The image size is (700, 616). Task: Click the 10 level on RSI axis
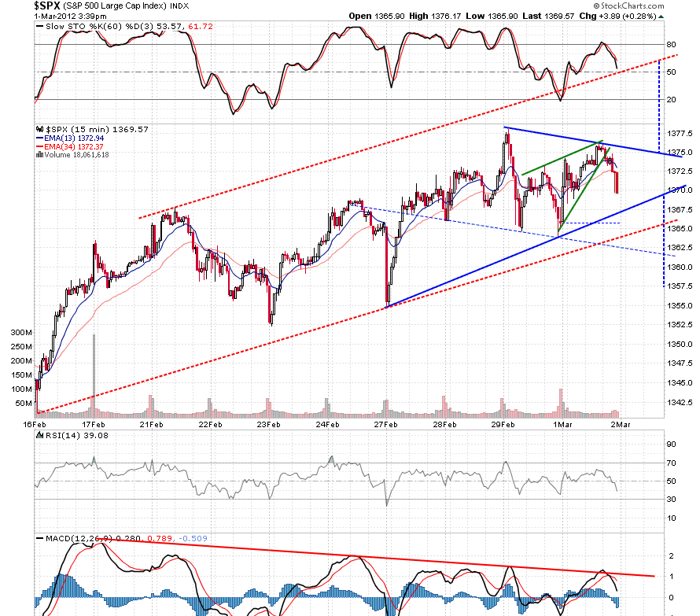pos(671,518)
